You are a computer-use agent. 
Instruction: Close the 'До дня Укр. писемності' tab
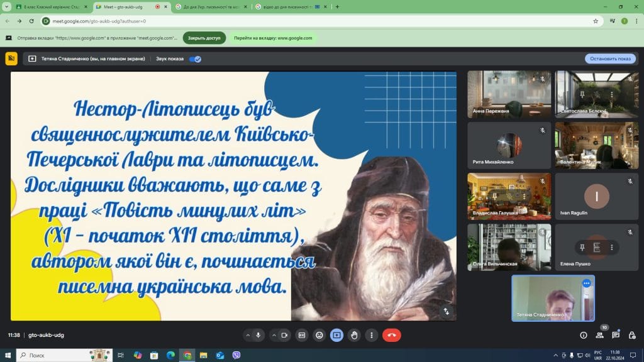click(x=246, y=6)
